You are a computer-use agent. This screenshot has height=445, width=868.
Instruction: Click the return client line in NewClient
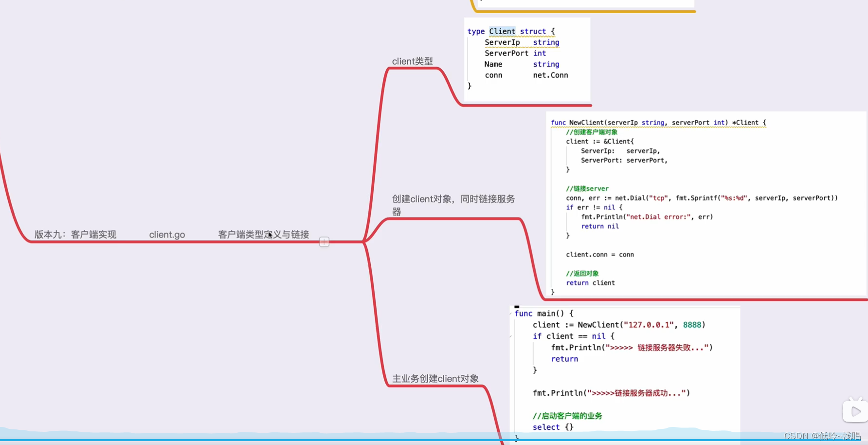click(590, 283)
